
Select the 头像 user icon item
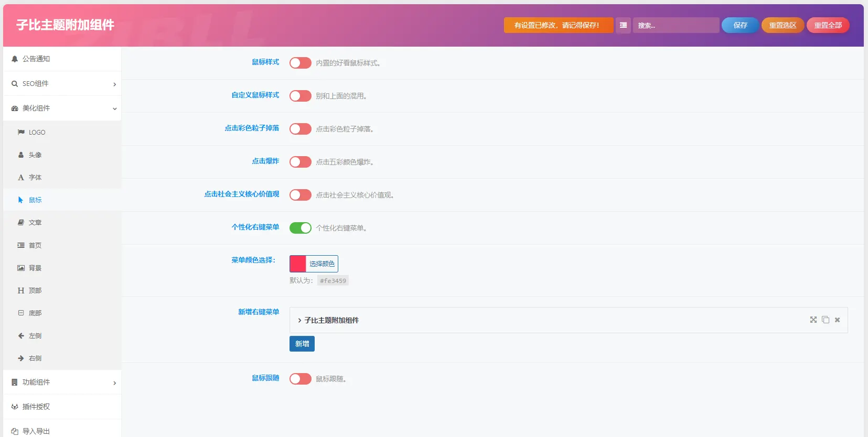point(21,155)
